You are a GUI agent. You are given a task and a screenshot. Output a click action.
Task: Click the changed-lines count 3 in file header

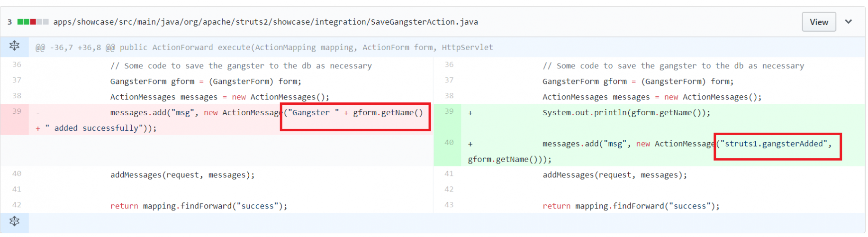pos(9,22)
